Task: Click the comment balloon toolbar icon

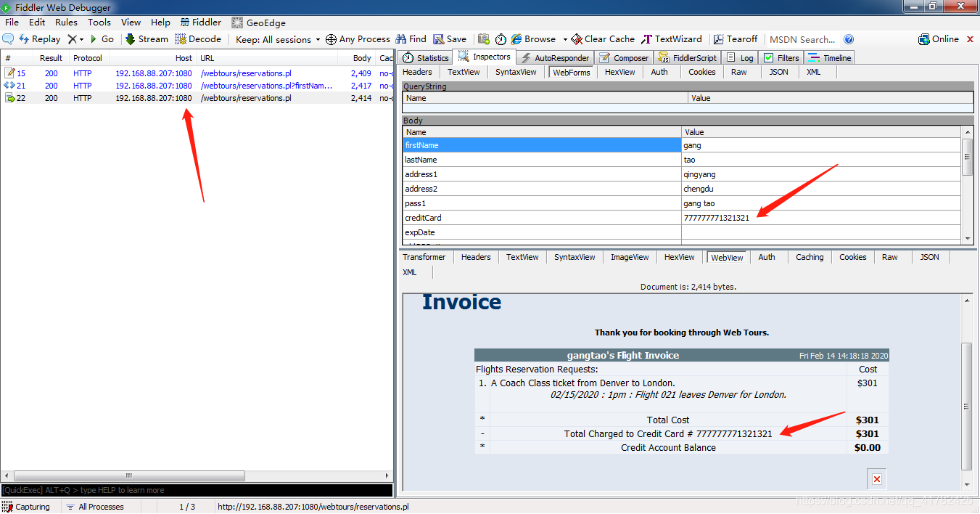Action: tap(8, 39)
